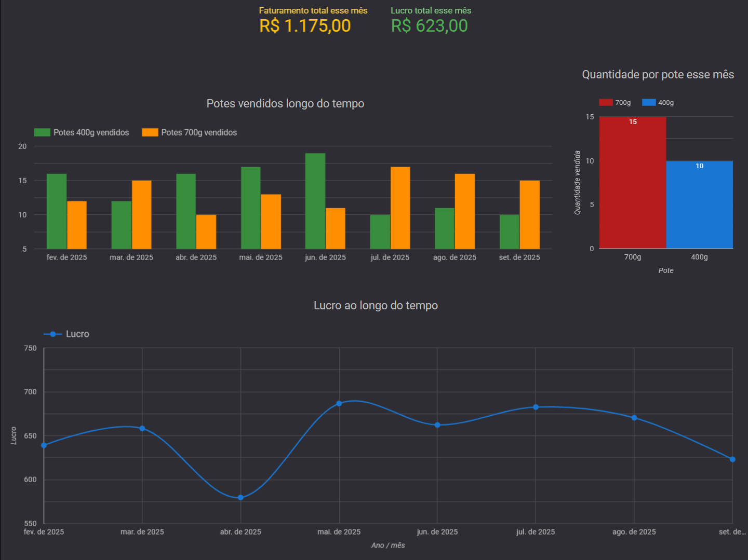The width and height of the screenshot is (748, 560).
Task: Click the Lucro data point at ago. de 2025
Action: tap(634, 418)
